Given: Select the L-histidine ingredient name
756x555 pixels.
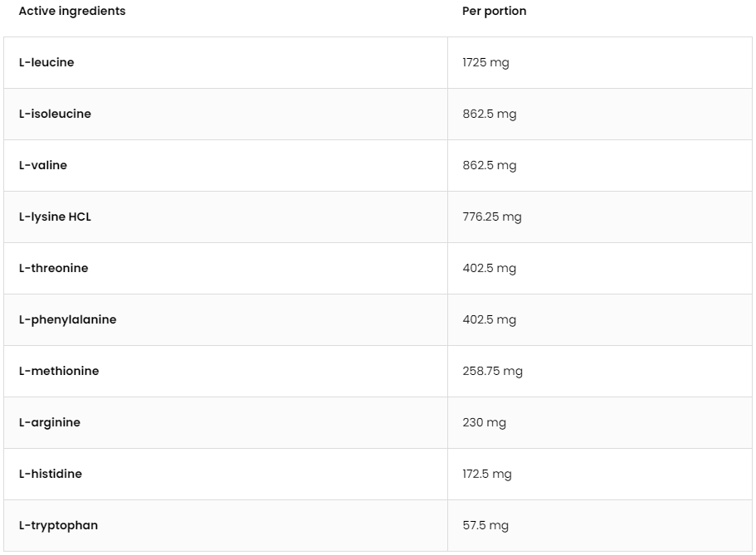Looking at the screenshot, I should click(x=51, y=475).
